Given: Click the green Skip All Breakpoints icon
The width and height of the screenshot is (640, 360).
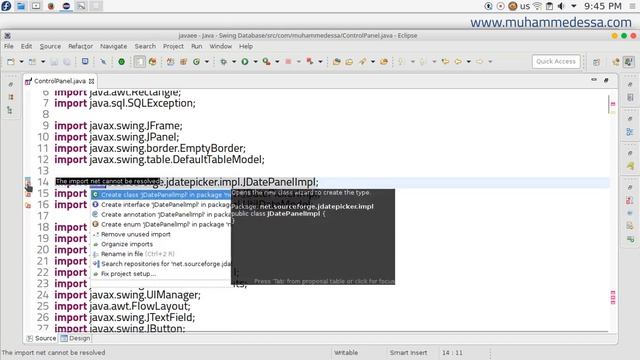Looking at the screenshot, I should (x=122, y=62).
